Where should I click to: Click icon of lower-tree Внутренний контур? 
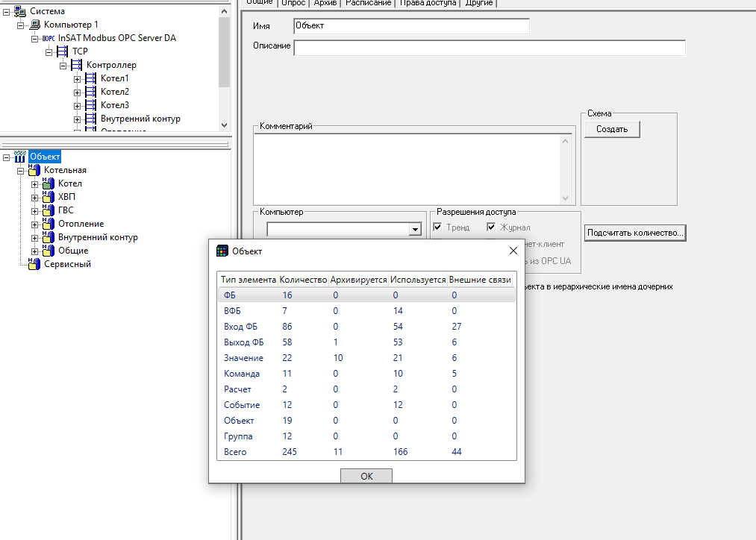49,237
